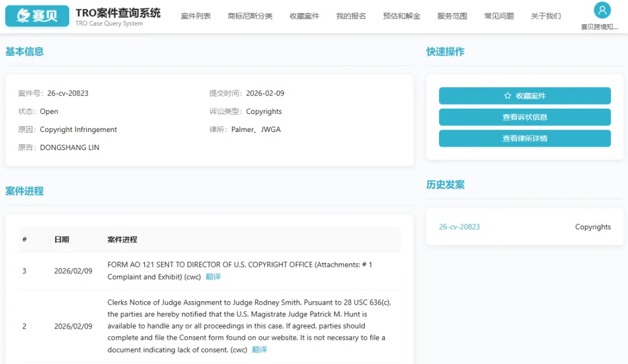Select case number 26-cv-20823 in basic info
This screenshot has width=628, height=364.
[x=67, y=93]
